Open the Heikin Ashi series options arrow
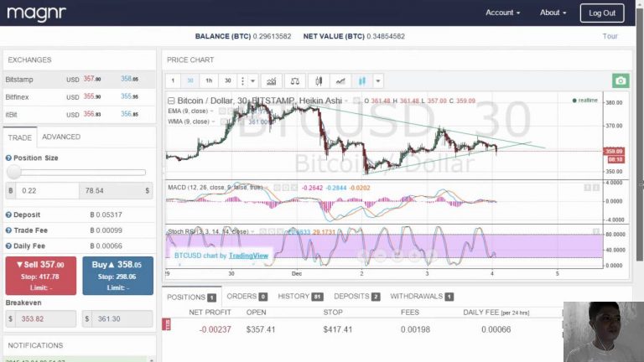The width and height of the screenshot is (644, 362). click(x=346, y=101)
